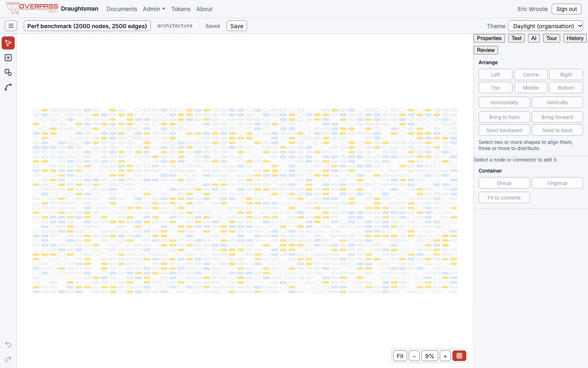Open the About page

point(204,9)
